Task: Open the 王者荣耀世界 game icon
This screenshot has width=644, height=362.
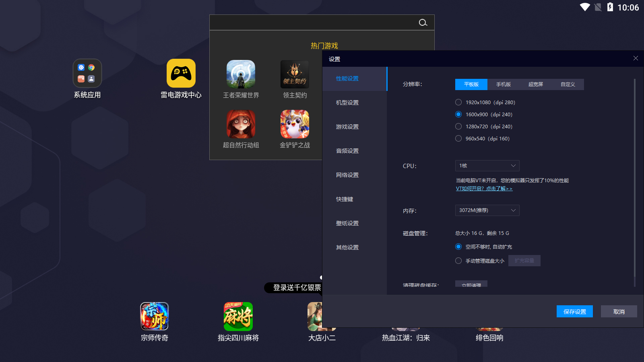Action: (x=241, y=74)
